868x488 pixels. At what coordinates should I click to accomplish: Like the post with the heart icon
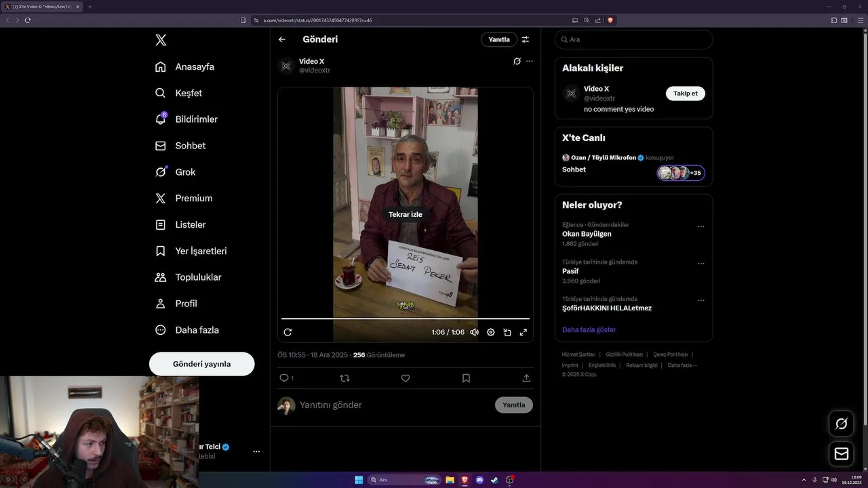(x=406, y=378)
